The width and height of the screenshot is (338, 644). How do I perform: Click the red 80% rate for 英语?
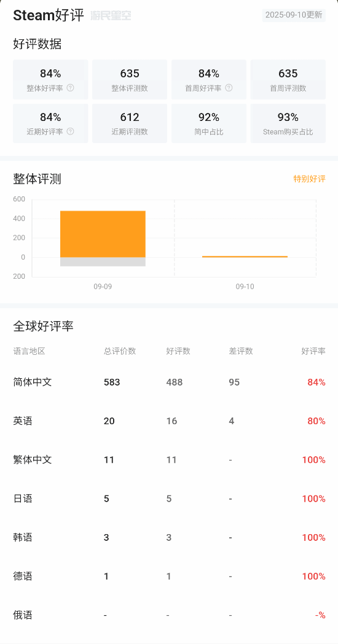(x=316, y=421)
